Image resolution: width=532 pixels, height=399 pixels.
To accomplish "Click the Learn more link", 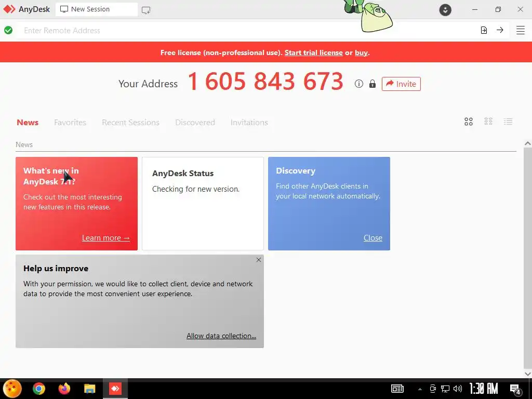I will click(x=106, y=238).
